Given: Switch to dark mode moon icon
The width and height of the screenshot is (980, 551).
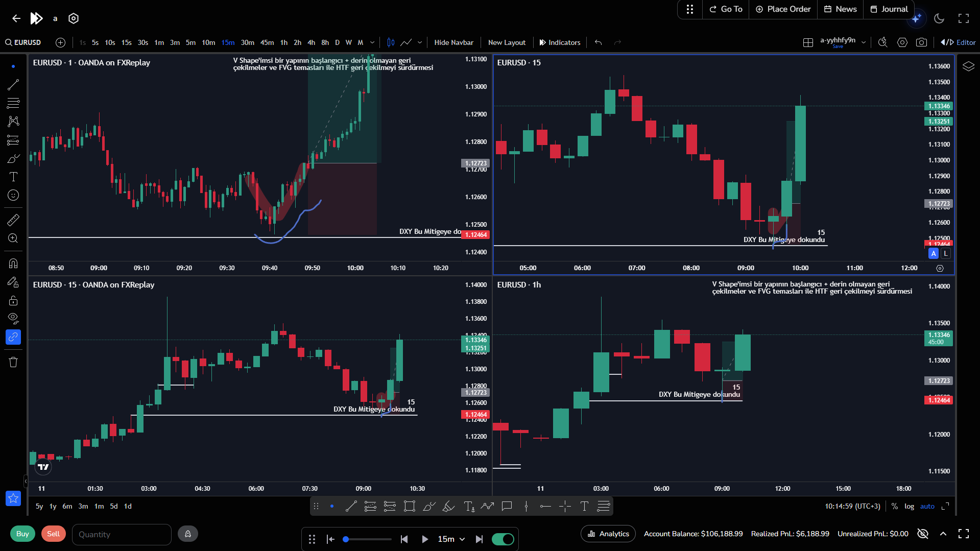Looking at the screenshot, I should (x=939, y=18).
